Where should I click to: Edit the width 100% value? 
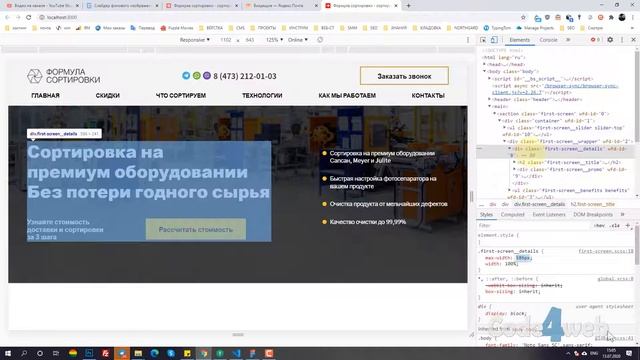click(x=511, y=264)
